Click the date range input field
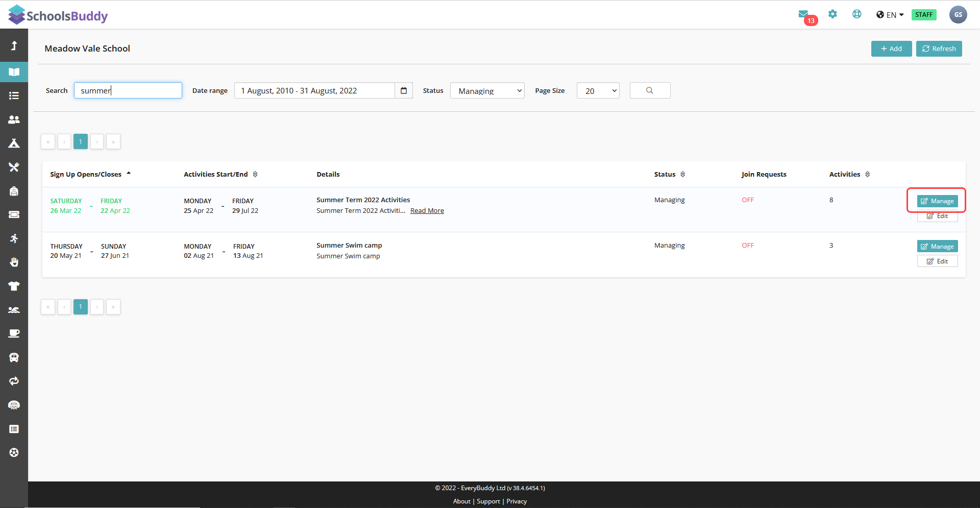The height and width of the screenshot is (508, 980). [314, 90]
